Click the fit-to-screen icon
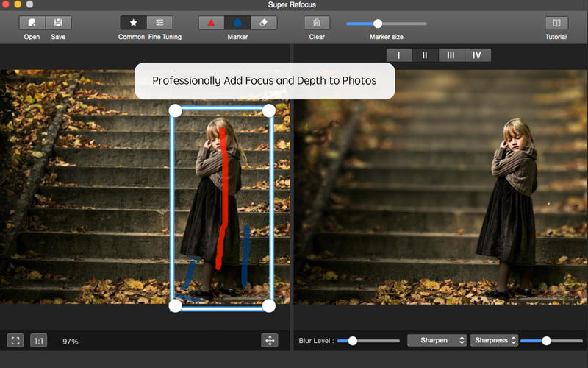 [15, 341]
